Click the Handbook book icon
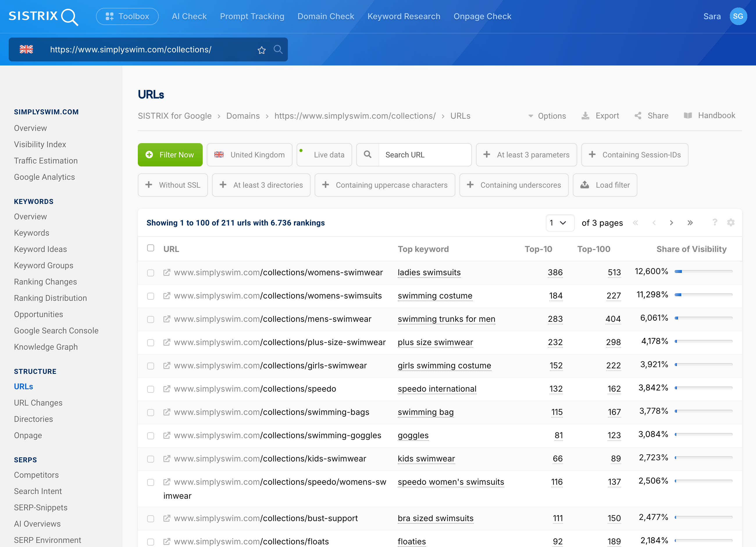The width and height of the screenshot is (756, 547). click(x=688, y=116)
